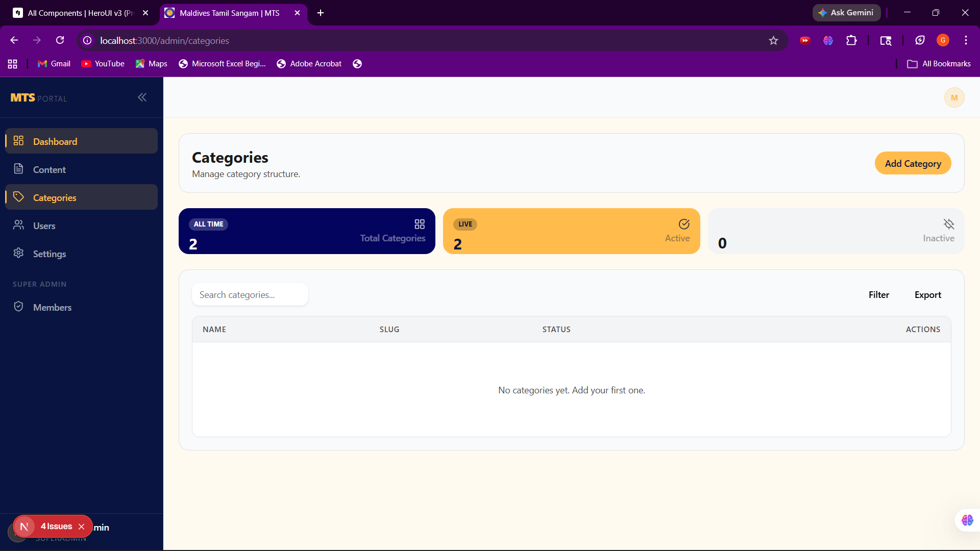Go back in browser history

coord(14,40)
